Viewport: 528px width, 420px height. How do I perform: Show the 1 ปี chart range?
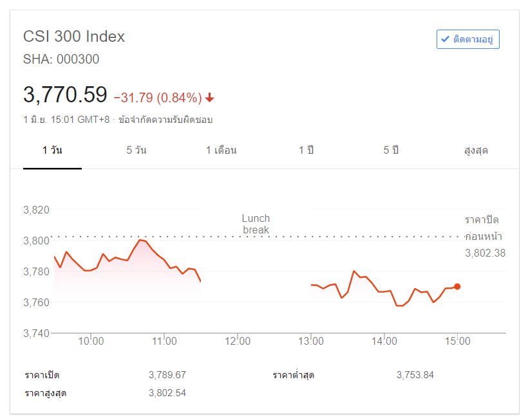(306, 151)
